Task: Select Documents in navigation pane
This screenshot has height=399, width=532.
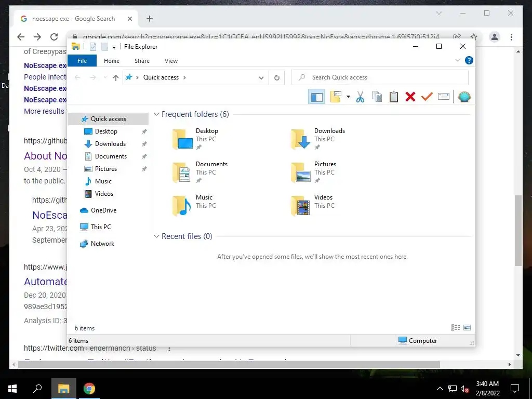Action: tap(111, 156)
